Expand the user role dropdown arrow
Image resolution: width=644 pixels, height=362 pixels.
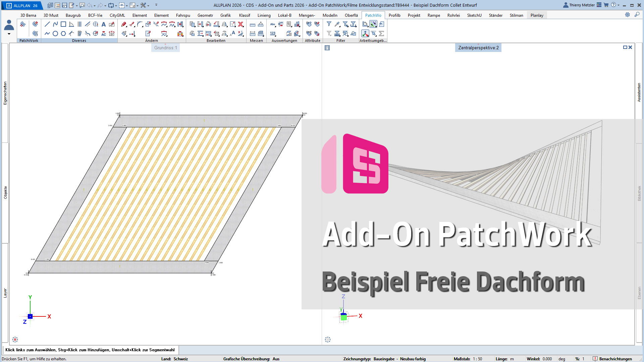9,34
